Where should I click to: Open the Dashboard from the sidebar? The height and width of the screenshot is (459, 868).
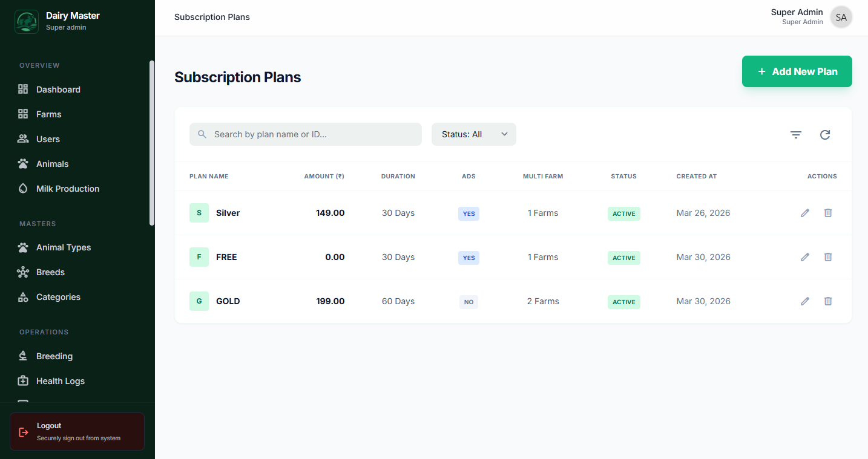point(58,89)
